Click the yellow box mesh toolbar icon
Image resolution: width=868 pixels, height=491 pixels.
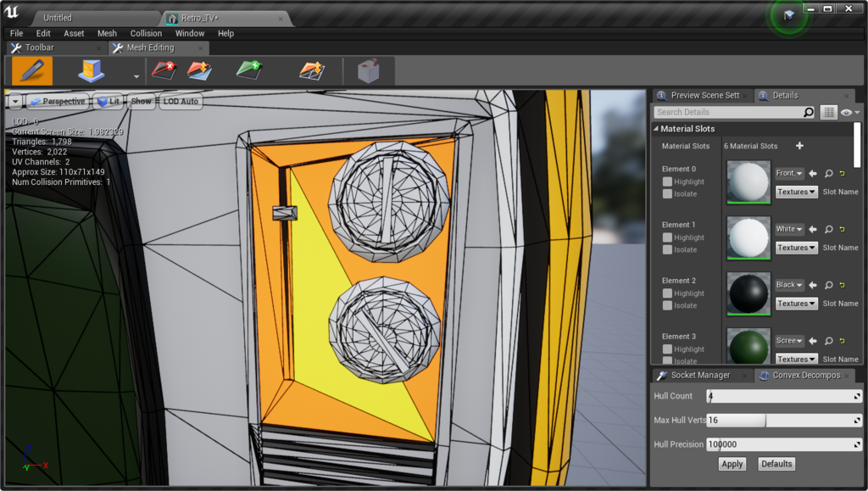pos(91,71)
